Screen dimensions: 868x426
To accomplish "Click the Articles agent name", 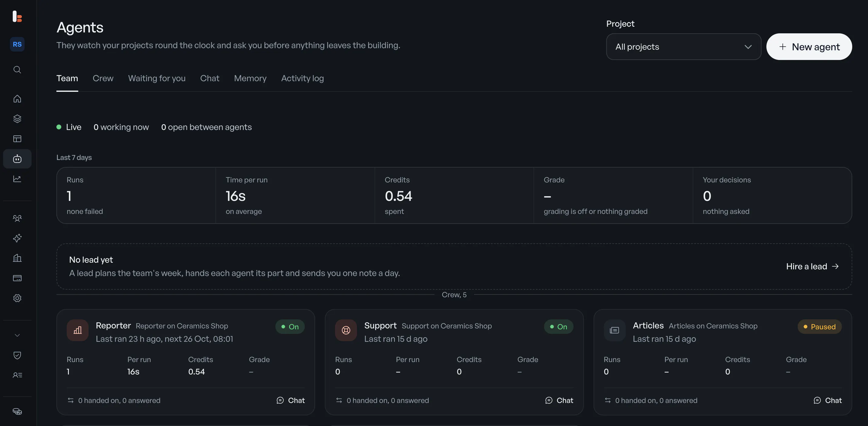I will point(648,326).
